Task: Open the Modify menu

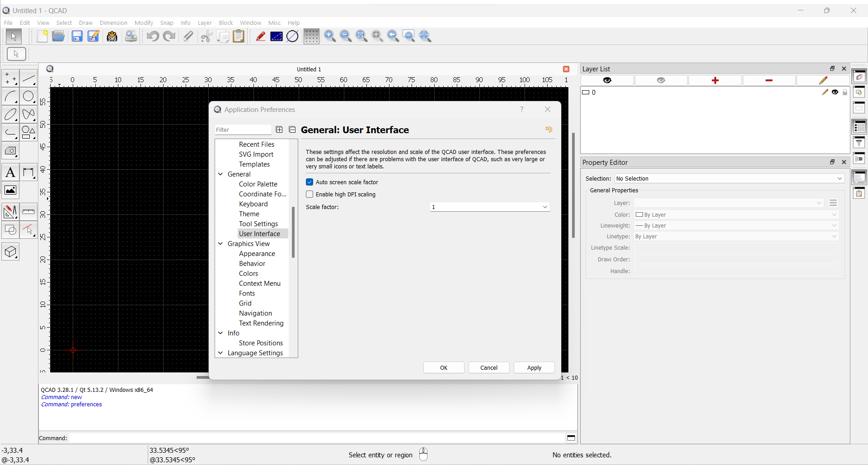Action: pos(144,23)
